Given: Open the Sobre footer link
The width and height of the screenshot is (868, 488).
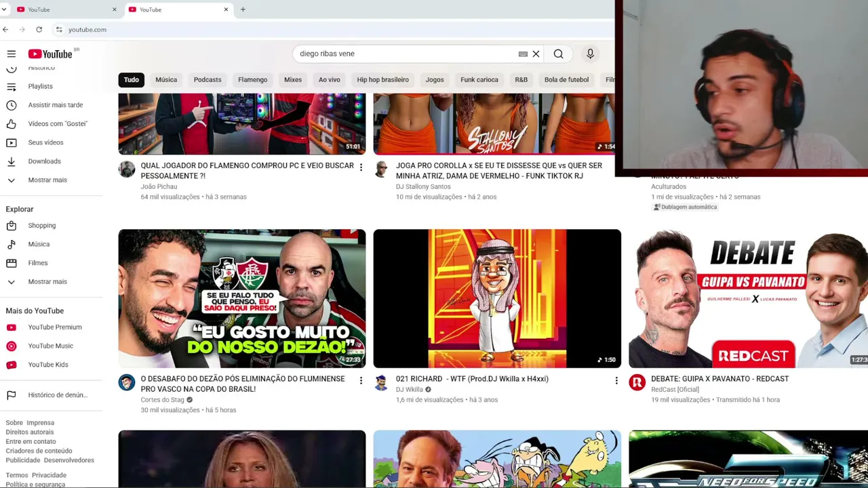Looking at the screenshot, I should tap(14, 423).
